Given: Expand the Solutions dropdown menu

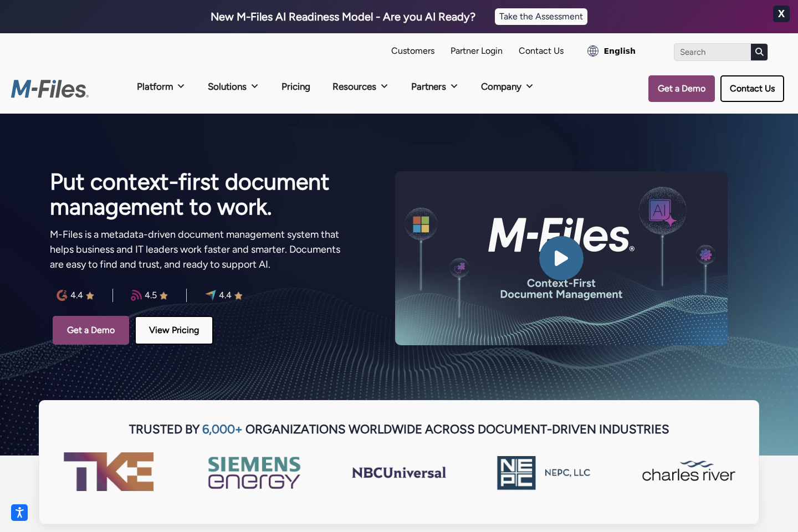Looking at the screenshot, I should coord(233,86).
